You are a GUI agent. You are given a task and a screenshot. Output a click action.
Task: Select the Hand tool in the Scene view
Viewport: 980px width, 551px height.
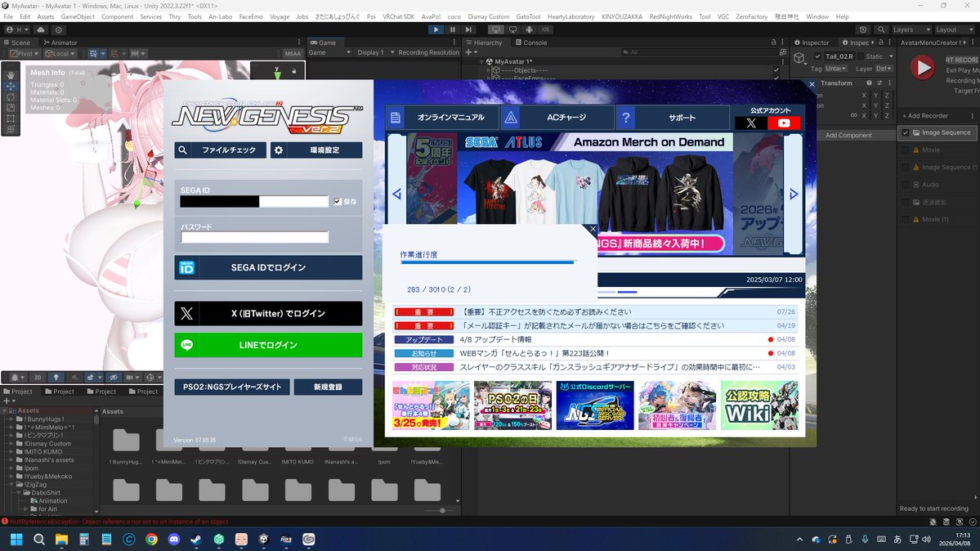[x=11, y=74]
